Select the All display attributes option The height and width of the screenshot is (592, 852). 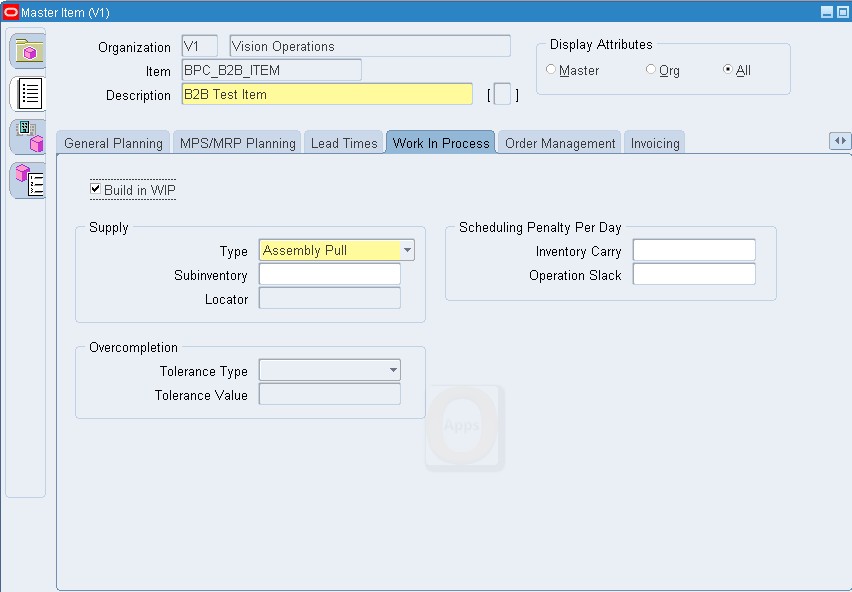[x=729, y=70]
